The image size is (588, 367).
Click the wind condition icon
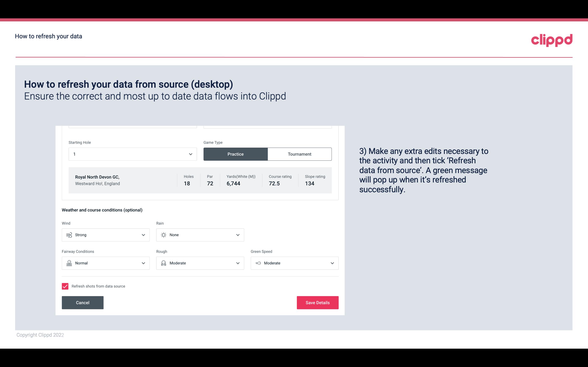pyautogui.click(x=69, y=235)
